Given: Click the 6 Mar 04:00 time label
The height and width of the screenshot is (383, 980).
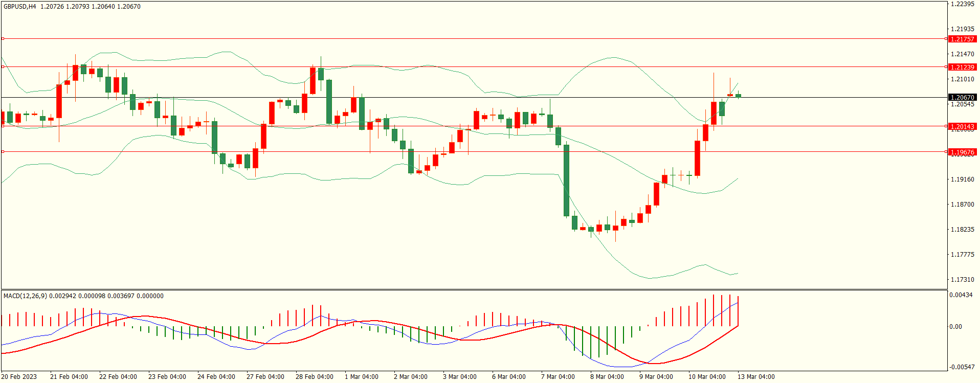Looking at the screenshot, I should coord(509,377).
